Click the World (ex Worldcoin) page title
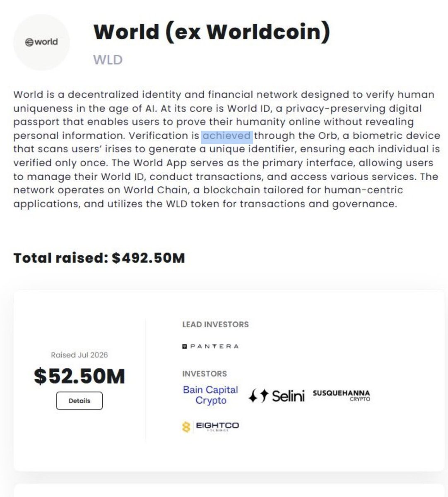The height and width of the screenshot is (497, 448). click(212, 31)
